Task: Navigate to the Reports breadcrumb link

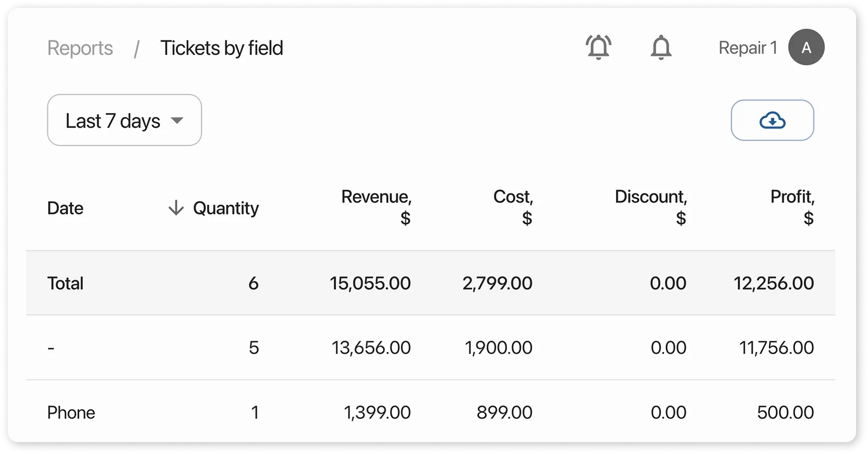Action: (x=80, y=48)
